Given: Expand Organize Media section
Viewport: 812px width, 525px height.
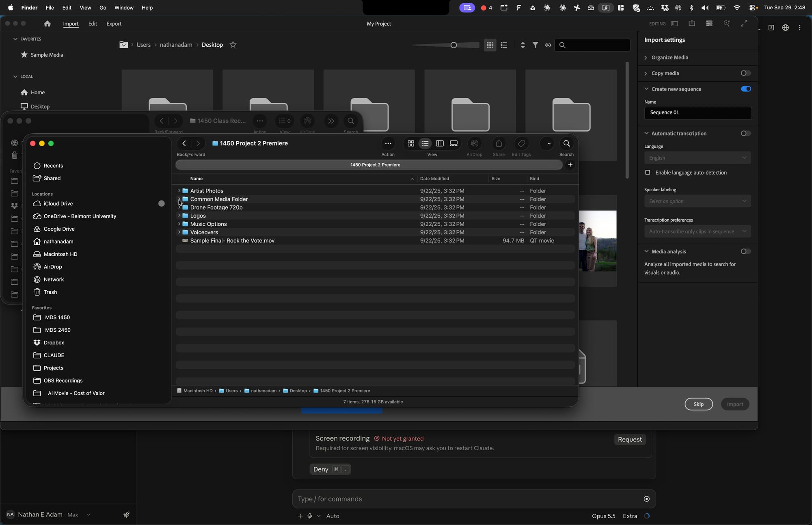Looking at the screenshot, I should 646,58.
